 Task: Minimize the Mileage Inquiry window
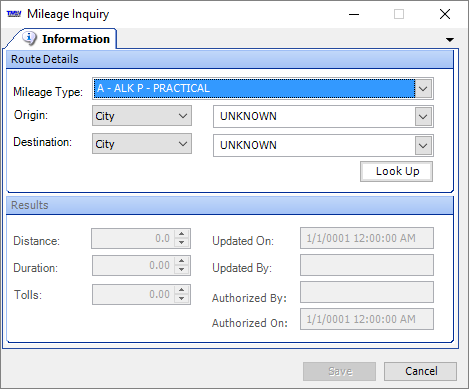(354, 14)
